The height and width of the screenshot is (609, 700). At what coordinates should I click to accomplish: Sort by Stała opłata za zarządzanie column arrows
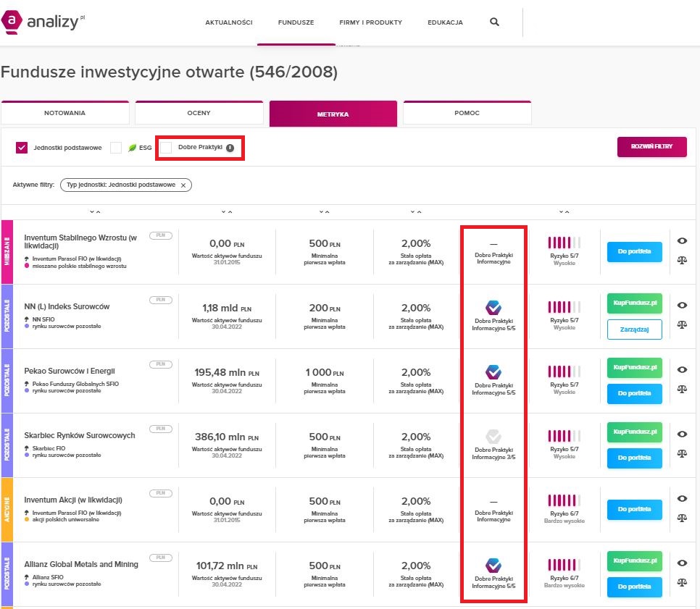point(416,212)
